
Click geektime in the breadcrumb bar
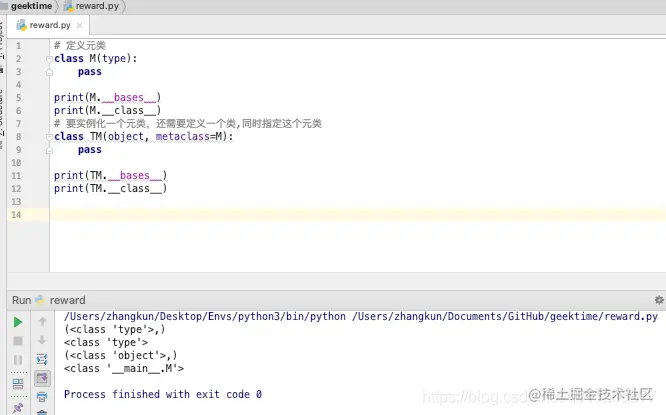click(31, 6)
